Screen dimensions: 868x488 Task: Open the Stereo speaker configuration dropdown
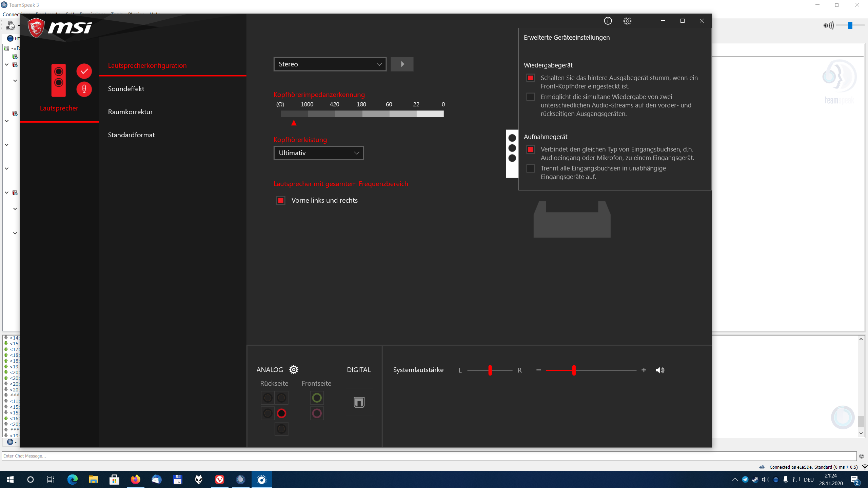330,64
